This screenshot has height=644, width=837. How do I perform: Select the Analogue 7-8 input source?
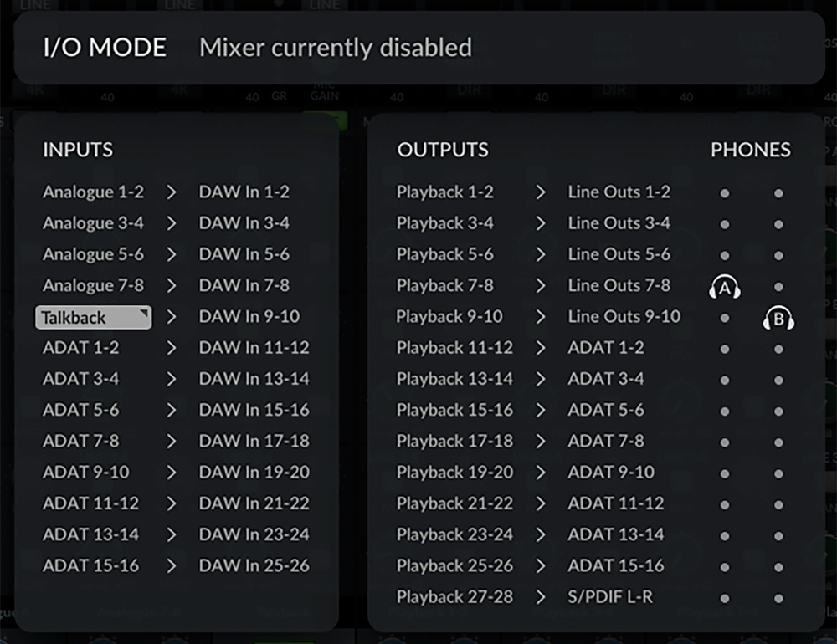click(93, 286)
